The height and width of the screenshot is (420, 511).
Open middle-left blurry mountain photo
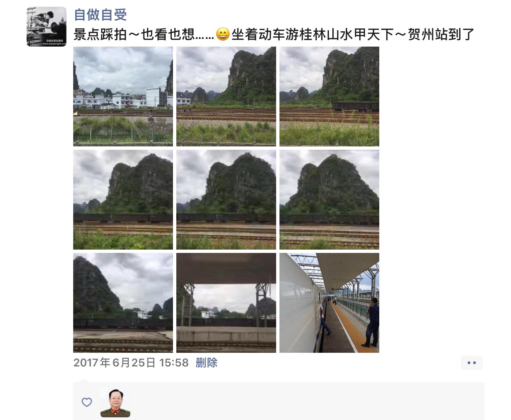123,200
